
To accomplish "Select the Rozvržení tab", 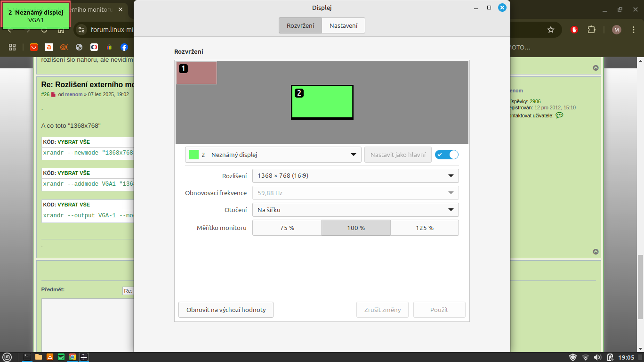I will click(300, 25).
